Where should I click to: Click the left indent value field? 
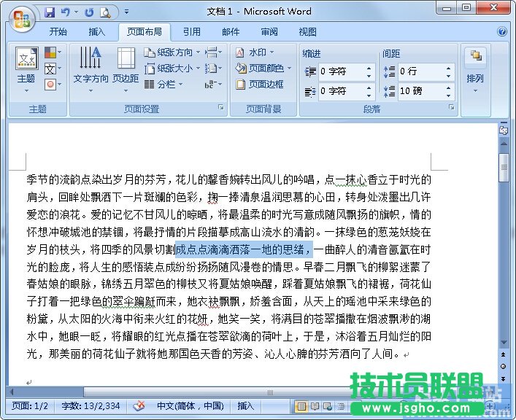coord(339,72)
